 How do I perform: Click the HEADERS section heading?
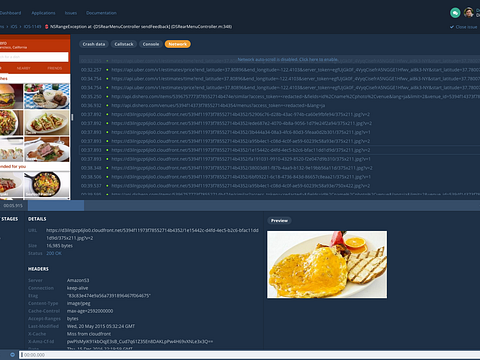38,269
